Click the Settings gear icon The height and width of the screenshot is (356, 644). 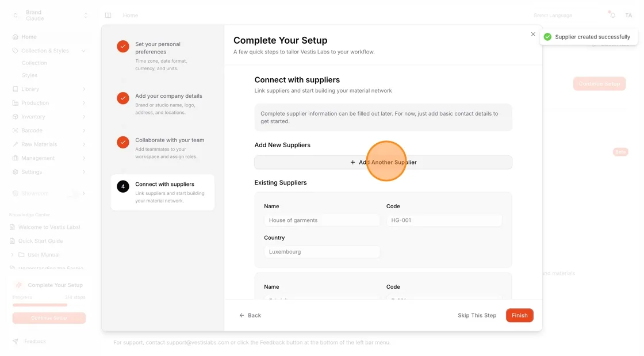point(15,172)
